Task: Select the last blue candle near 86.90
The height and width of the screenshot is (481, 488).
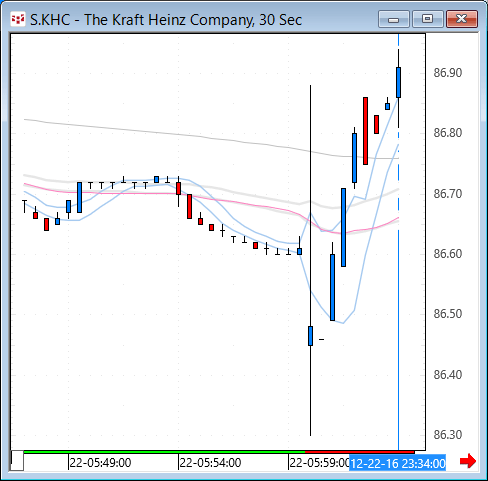Action: (x=398, y=82)
